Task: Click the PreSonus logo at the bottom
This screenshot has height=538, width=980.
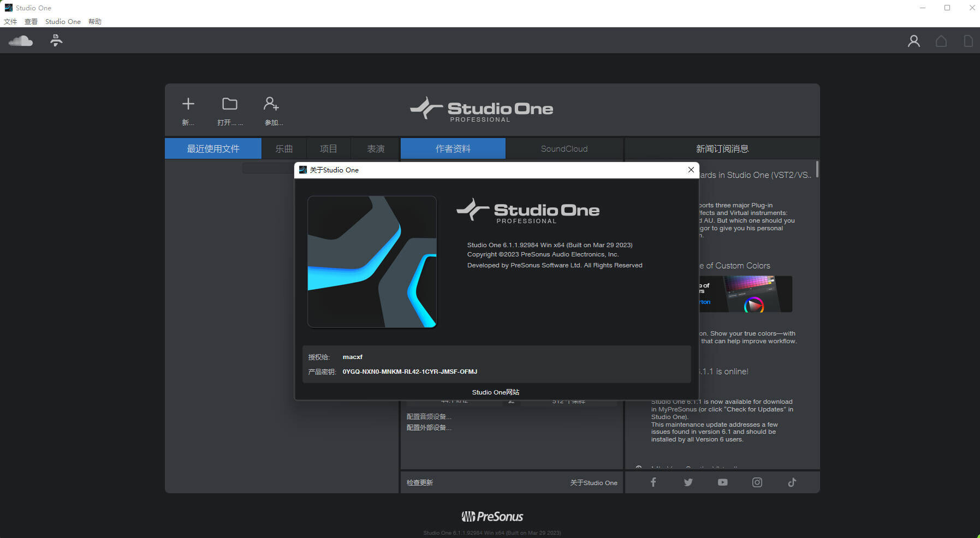Action: pos(492,516)
